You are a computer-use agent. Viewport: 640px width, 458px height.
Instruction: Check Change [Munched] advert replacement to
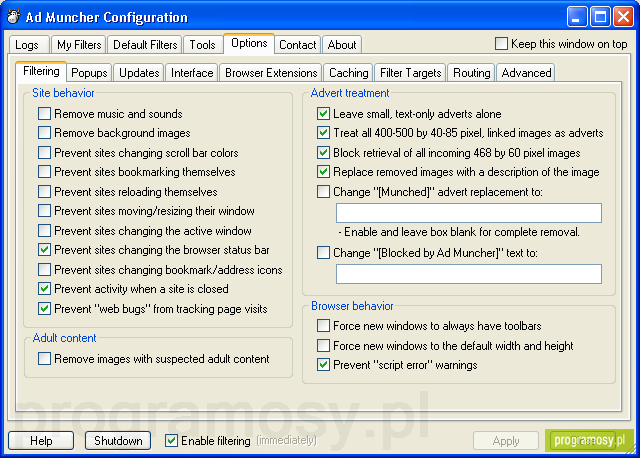[324, 191]
